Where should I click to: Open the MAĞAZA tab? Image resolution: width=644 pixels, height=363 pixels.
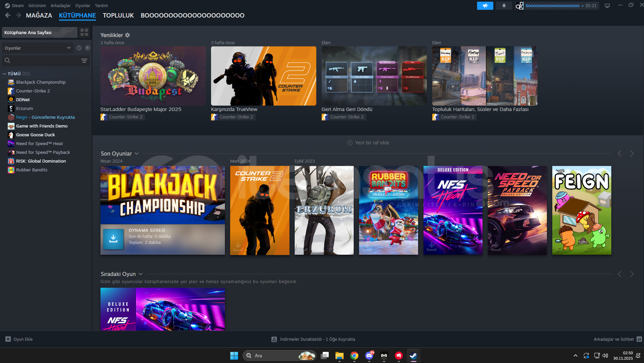pyautogui.click(x=39, y=16)
